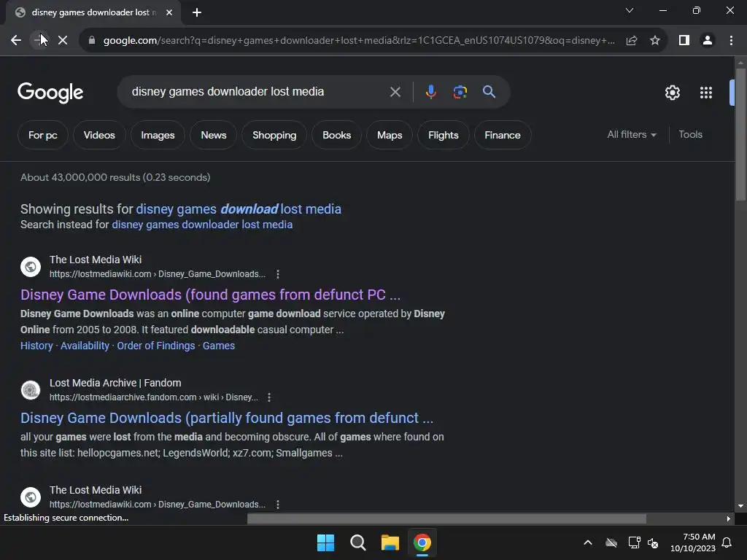
Task: Open Windows taskbar search
Action: 357,542
